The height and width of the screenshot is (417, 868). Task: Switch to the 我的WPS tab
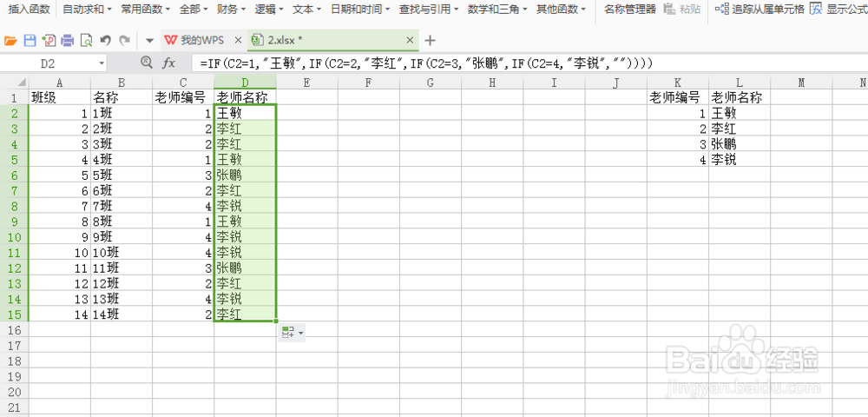(x=202, y=40)
